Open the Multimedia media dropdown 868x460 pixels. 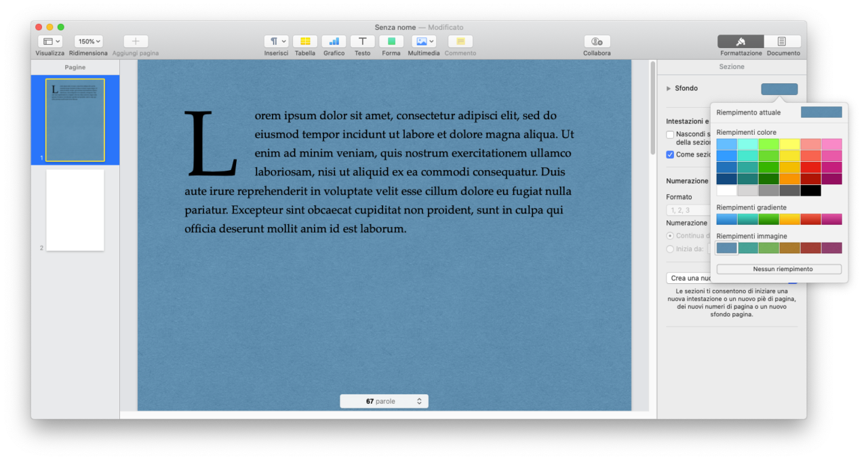(x=424, y=41)
